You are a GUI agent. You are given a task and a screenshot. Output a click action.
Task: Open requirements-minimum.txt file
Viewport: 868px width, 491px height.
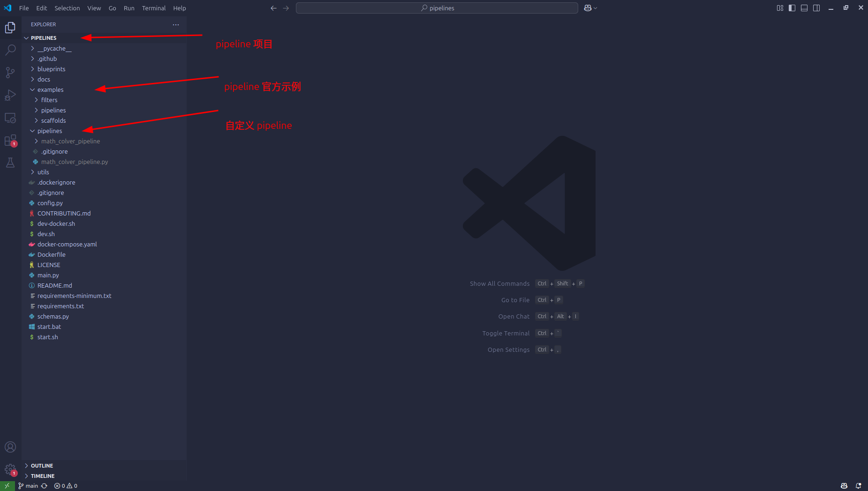point(104,296)
